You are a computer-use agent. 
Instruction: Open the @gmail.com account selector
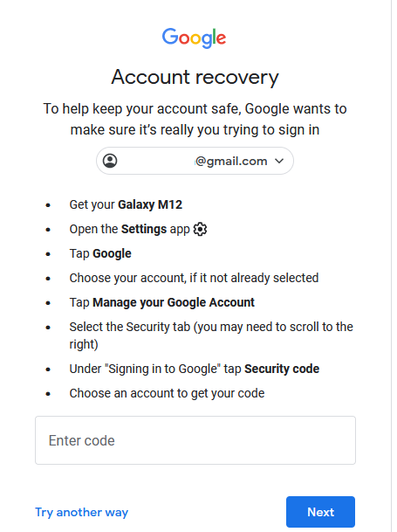(195, 161)
